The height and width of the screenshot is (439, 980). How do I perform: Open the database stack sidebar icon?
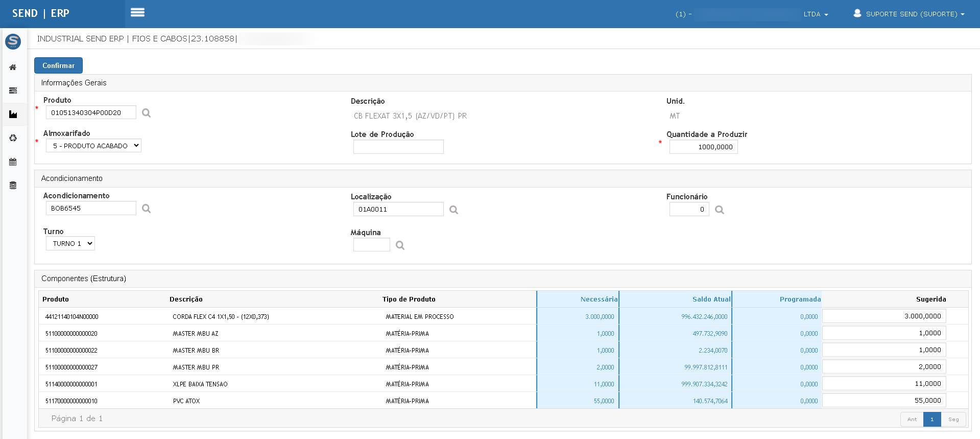[13, 185]
